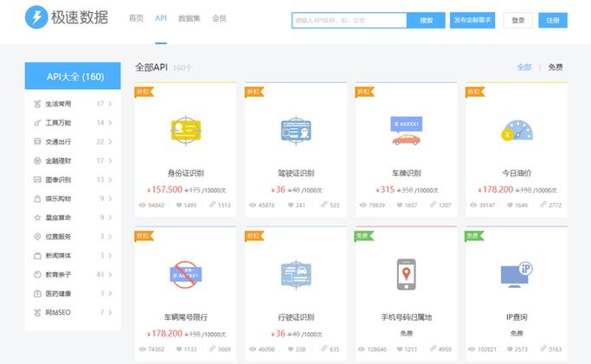
Task: Open the IP查询 title text
Action: point(517,317)
